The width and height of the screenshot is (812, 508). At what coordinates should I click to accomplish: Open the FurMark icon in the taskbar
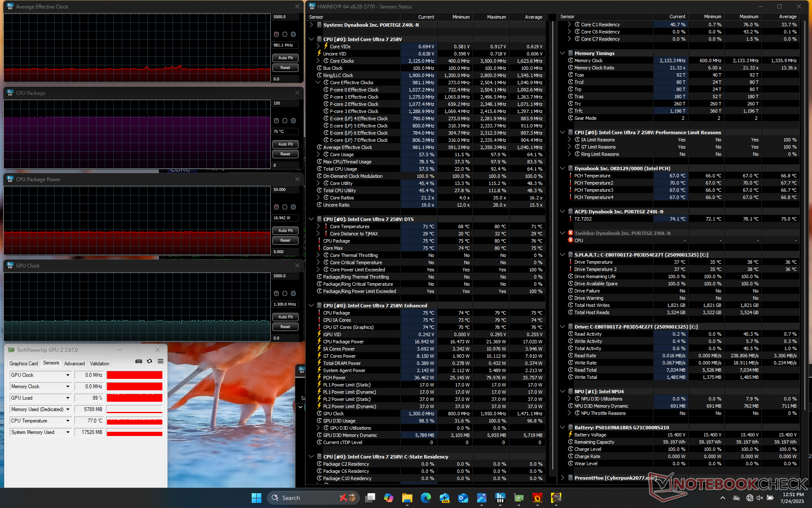[537, 498]
